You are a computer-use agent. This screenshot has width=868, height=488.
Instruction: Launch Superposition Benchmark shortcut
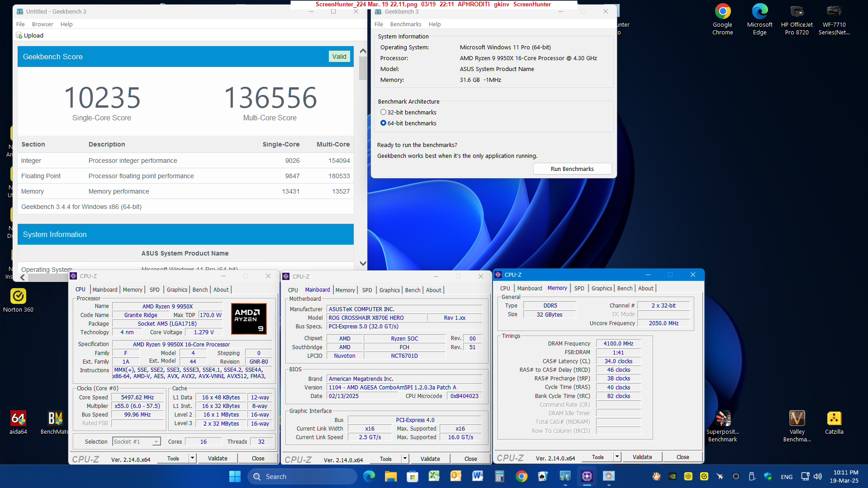point(722,426)
